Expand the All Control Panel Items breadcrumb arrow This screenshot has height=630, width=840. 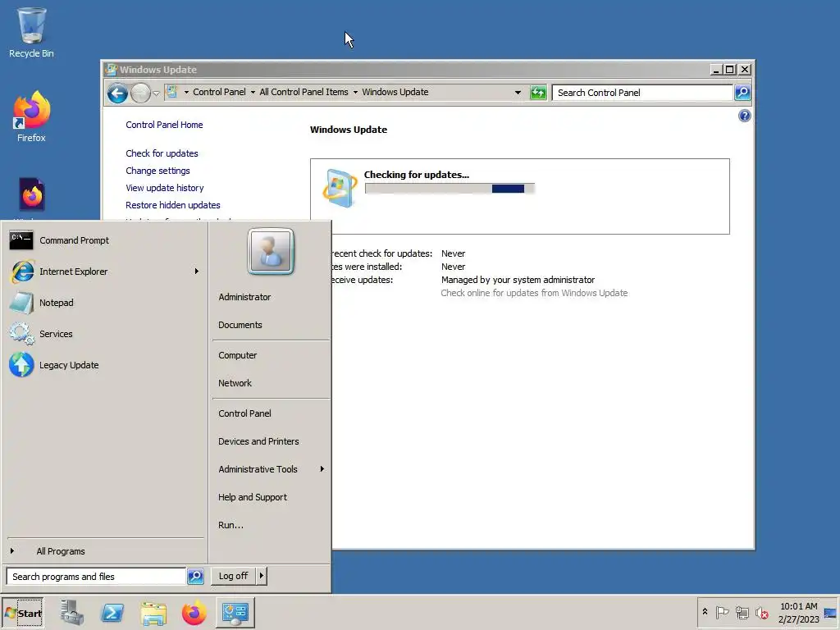click(253, 92)
